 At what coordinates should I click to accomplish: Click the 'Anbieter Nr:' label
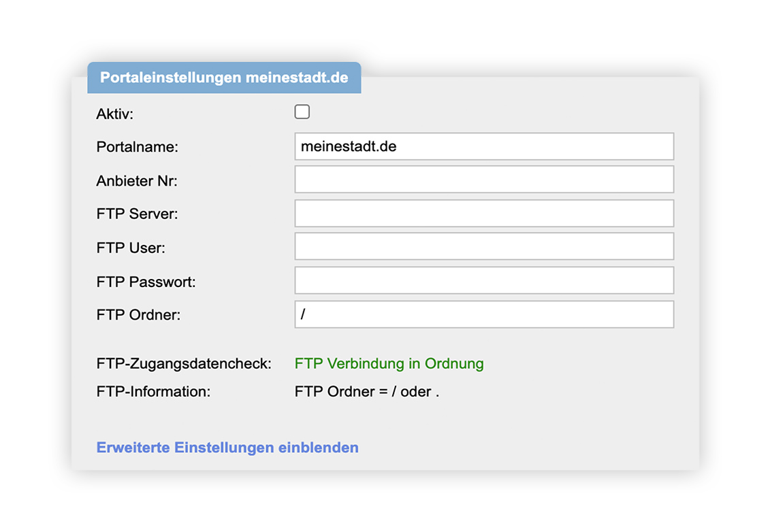pos(137,181)
